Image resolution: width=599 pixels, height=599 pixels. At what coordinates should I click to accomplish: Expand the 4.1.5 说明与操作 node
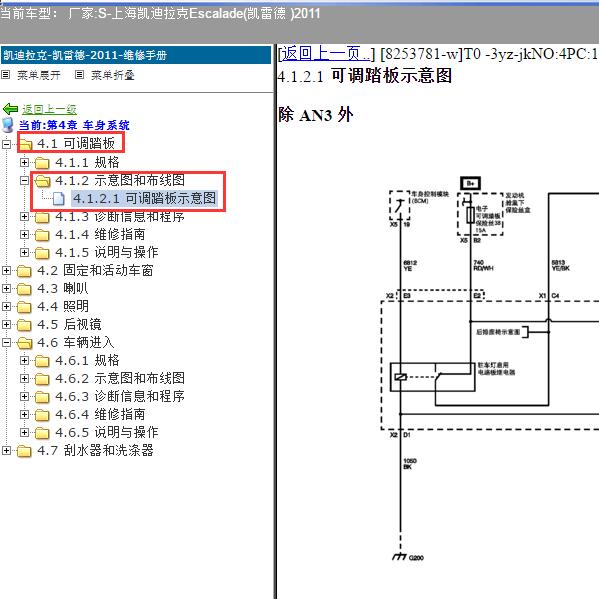pyautogui.click(x=24, y=253)
